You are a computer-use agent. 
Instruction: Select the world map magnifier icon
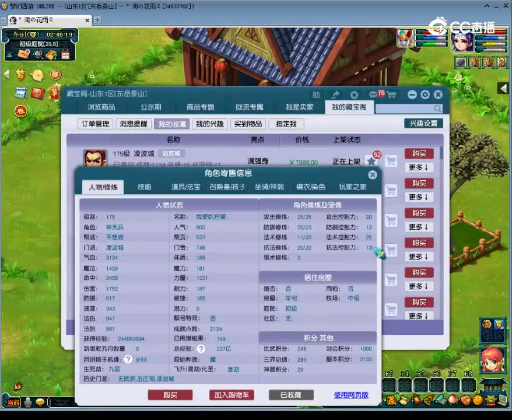[x=37, y=54]
